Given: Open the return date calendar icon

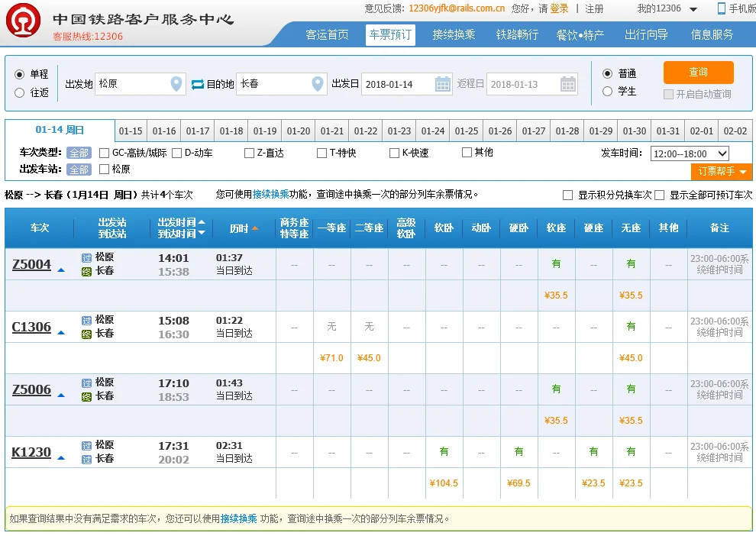Looking at the screenshot, I should pos(568,84).
